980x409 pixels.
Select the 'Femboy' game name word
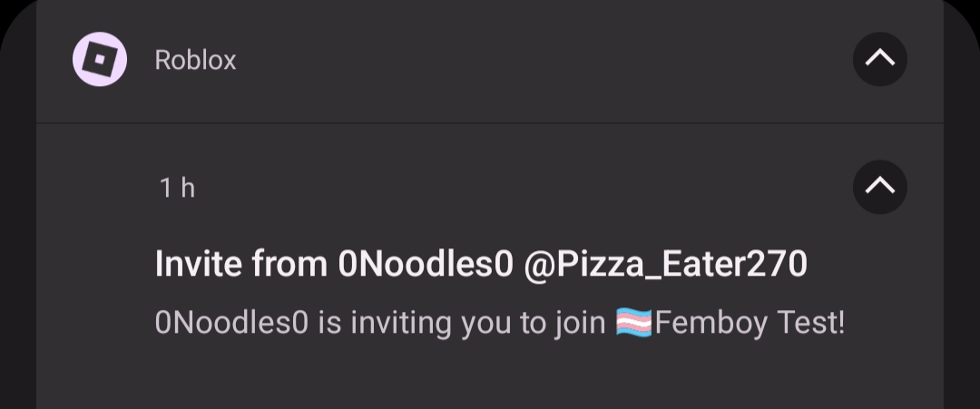711,323
